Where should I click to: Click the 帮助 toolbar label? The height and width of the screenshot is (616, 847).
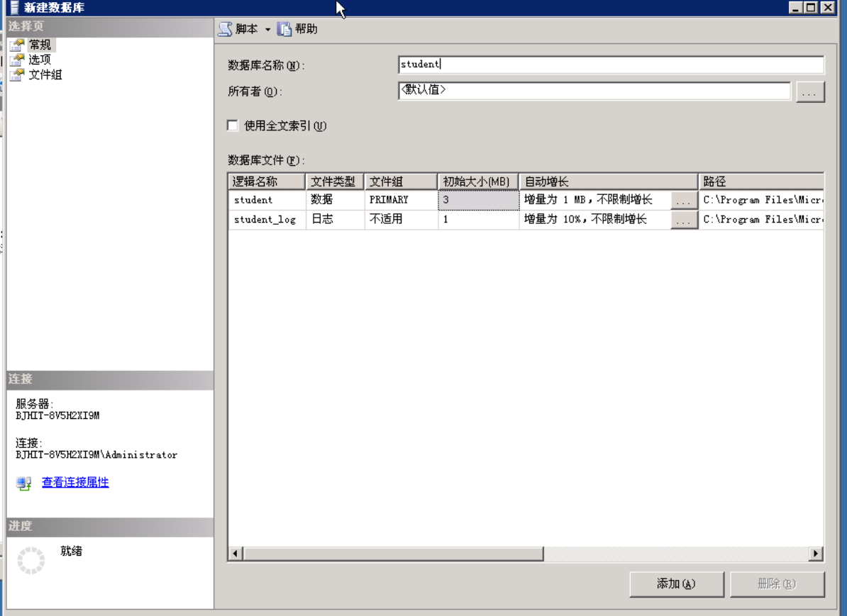[x=306, y=29]
